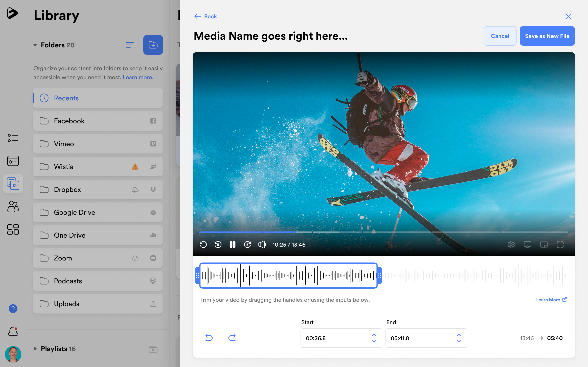
Task: Expand the Playlists section
Action: [35, 349]
